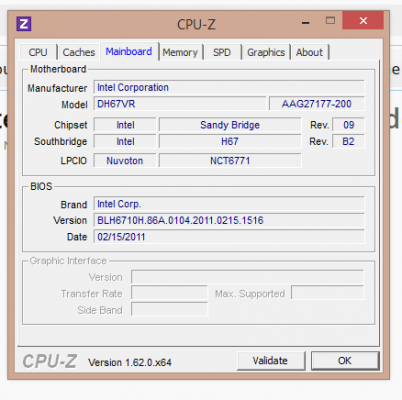Click the Chipset Rev. 09 value
This screenshot has width=402, height=400.
pyautogui.click(x=348, y=125)
